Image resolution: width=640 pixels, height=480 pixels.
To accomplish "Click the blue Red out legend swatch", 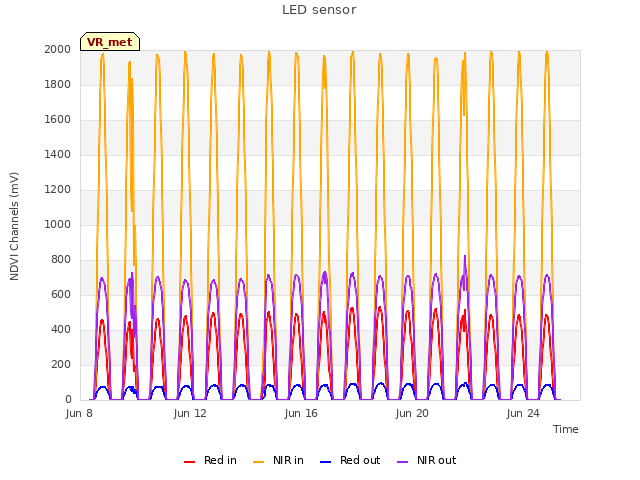I will point(326,462).
